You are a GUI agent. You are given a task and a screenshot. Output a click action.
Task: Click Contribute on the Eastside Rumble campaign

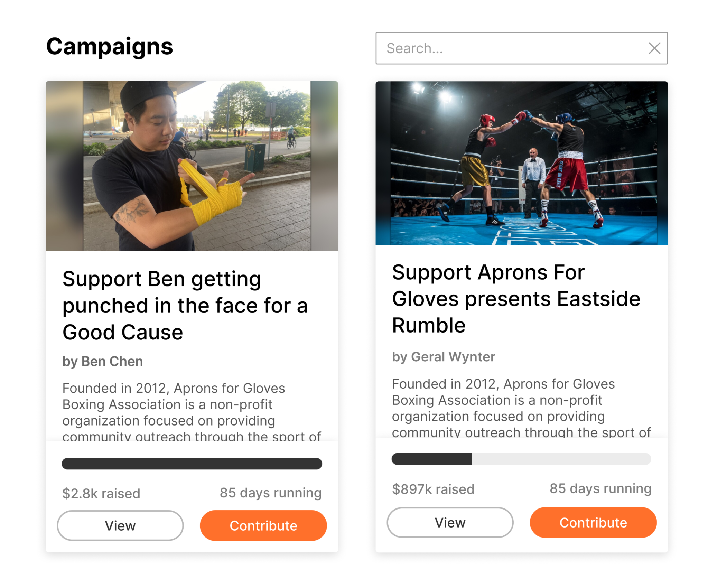[593, 522]
